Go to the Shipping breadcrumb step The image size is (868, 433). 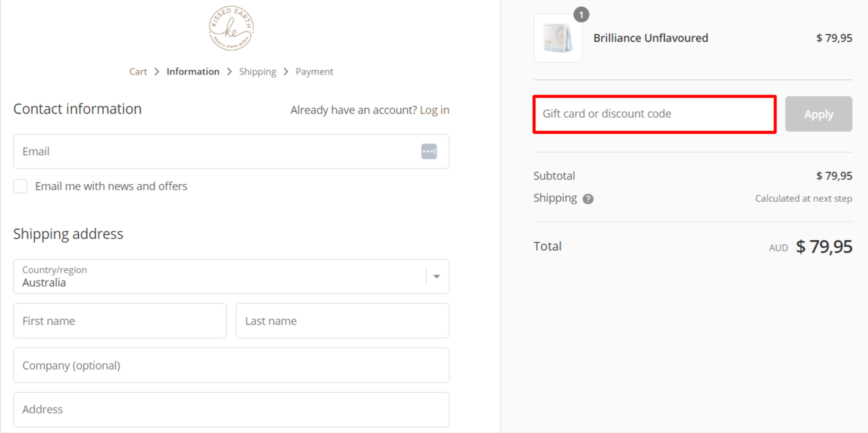[258, 72]
